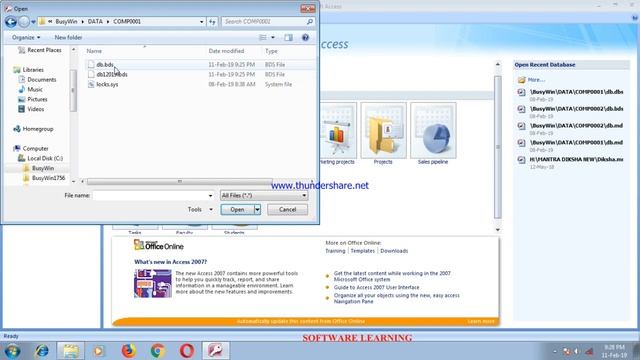
Task: Open the Tools dropdown menu
Action: (200, 209)
